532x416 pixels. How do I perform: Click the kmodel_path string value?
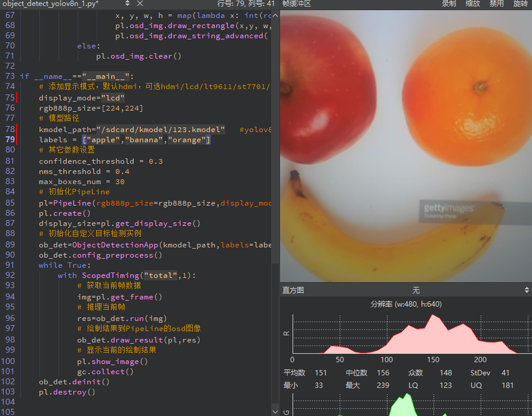[164, 129]
